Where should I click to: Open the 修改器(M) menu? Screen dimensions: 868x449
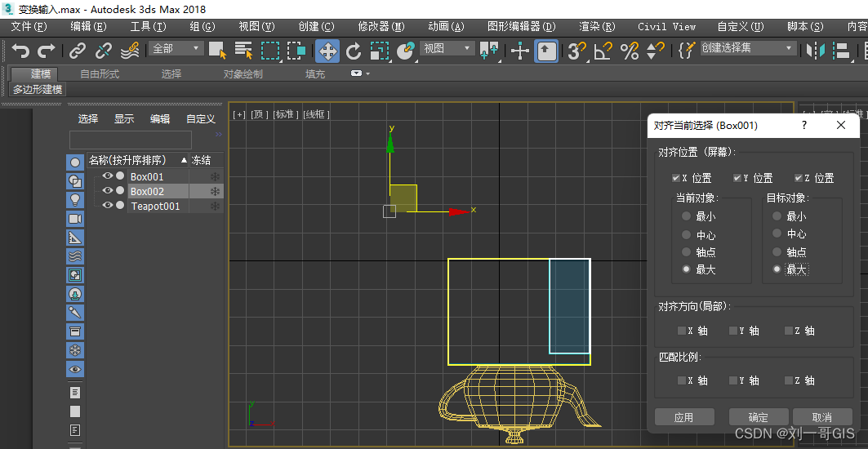click(x=381, y=27)
